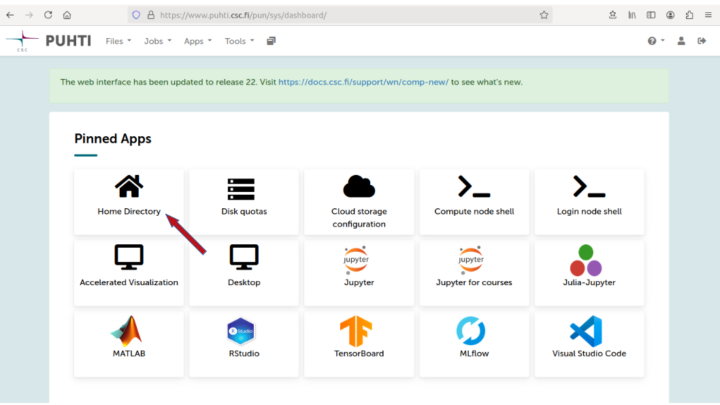Open the TensorBoard app
The width and height of the screenshot is (720, 405).
359,344
